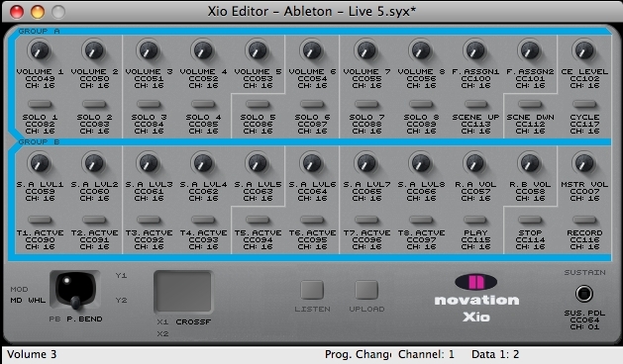Select the GROUP A tab
Screen dimensions: 623x364
tap(39, 31)
